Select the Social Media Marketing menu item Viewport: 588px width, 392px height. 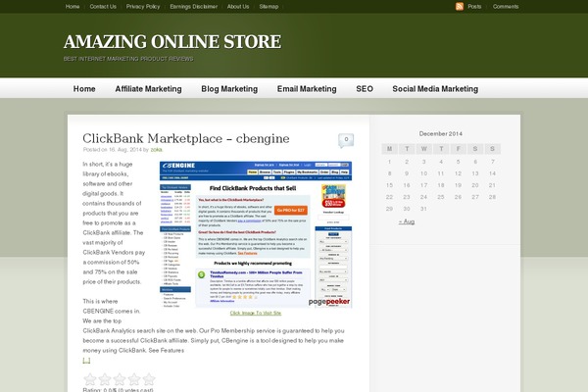pyautogui.click(x=435, y=89)
